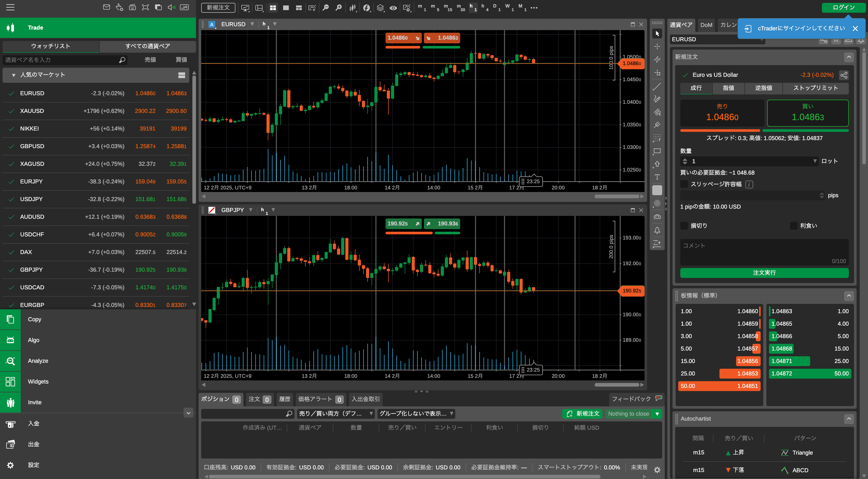Toggle the sound speaker icon
This screenshot has height=479, width=868.
pyautogui.click(x=171, y=7)
